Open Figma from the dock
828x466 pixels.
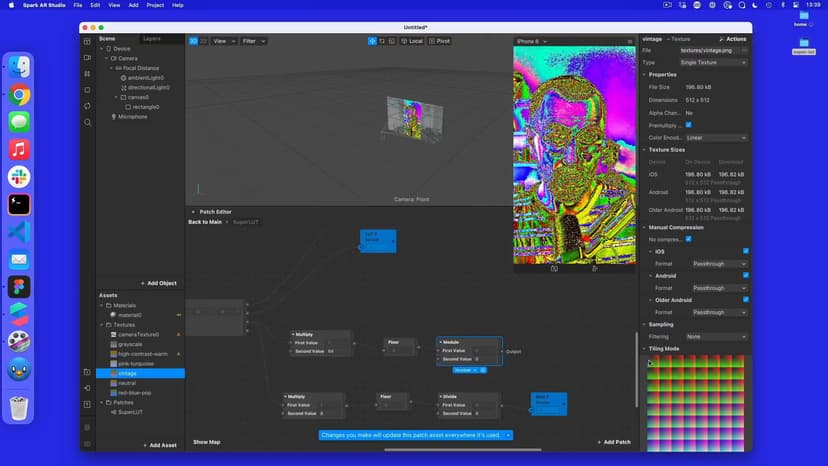[x=19, y=287]
